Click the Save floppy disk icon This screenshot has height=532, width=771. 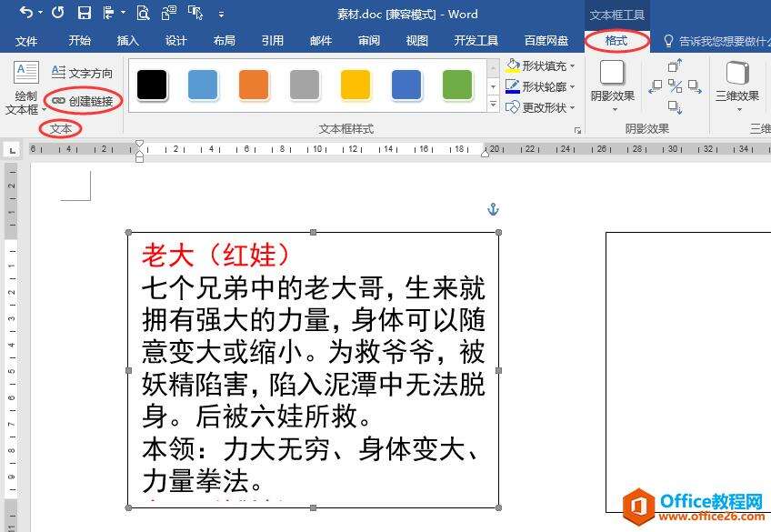84,13
